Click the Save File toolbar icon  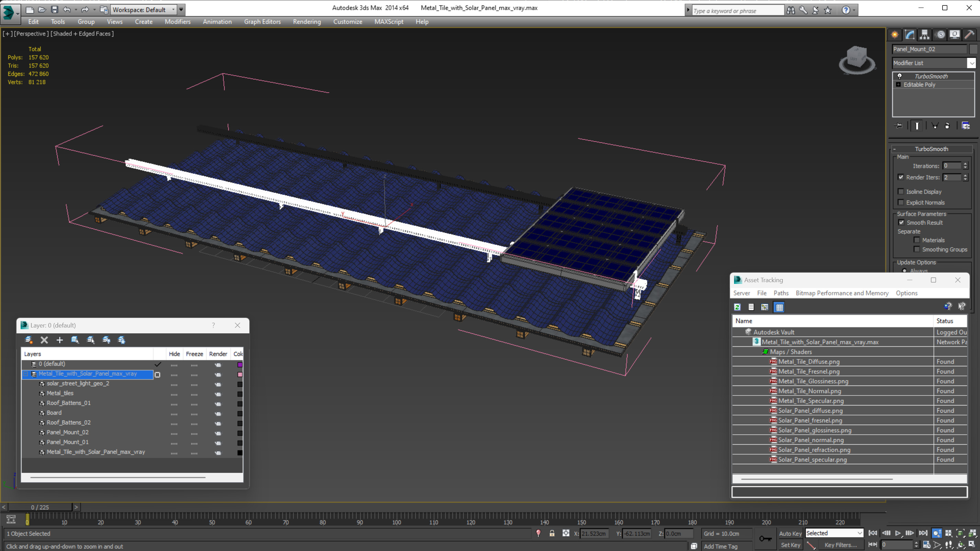coord(54,10)
